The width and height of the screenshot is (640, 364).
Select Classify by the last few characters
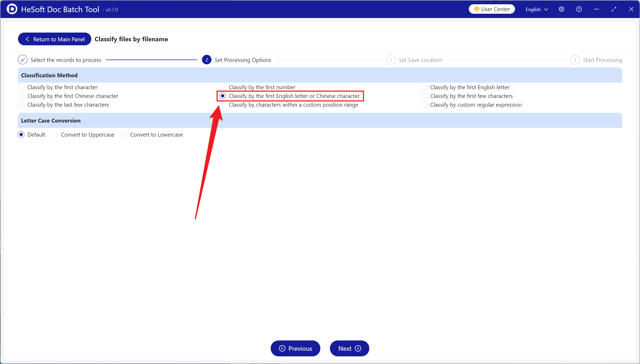click(64, 105)
